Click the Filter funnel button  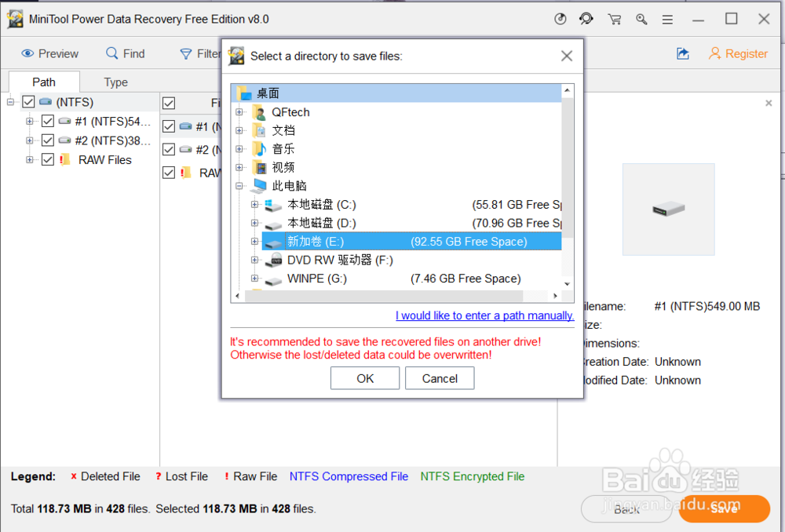point(199,53)
